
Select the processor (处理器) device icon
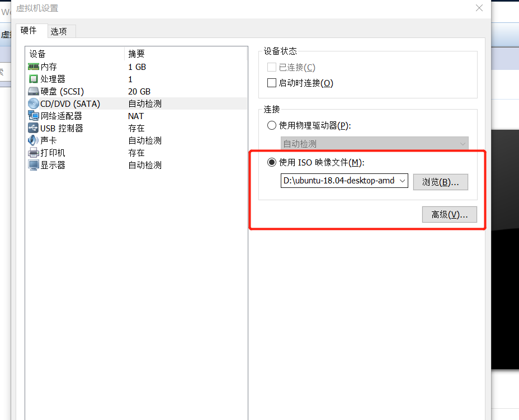34,79
